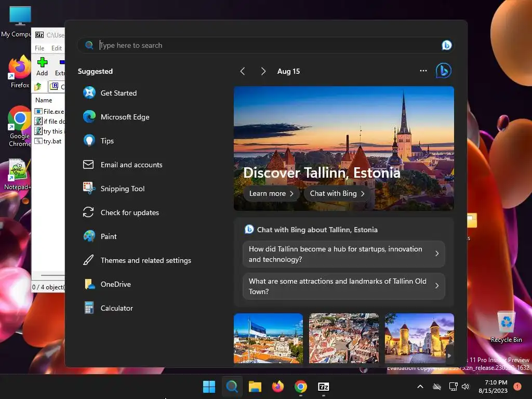Open Themes and related settings

pyautogui.click(x=137, y=260)
